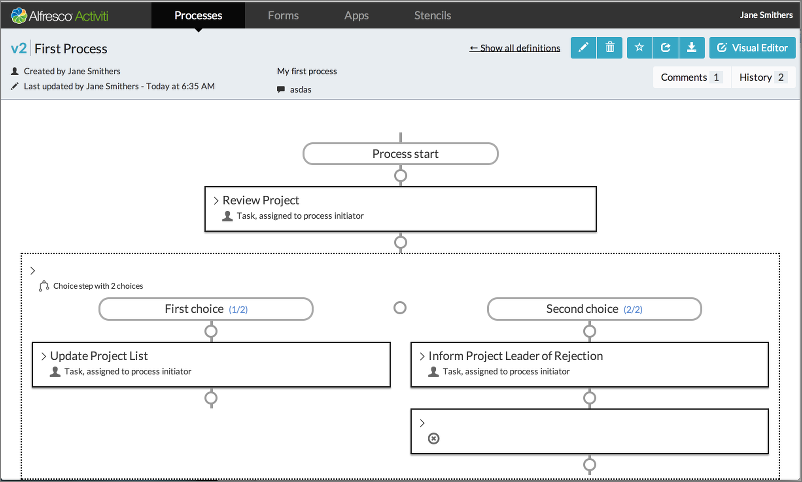Open the Visual Editor
This screenshot has width=802, height=482.
752,48
